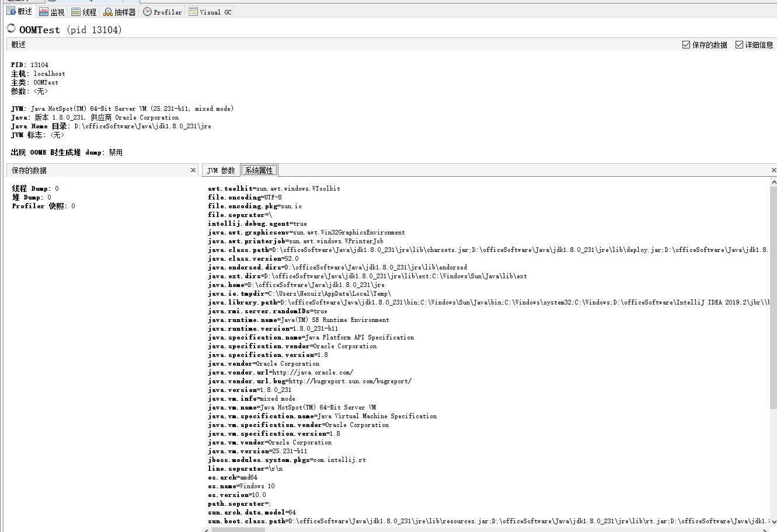Click the sun.arch.data.model=64 line
The image size is (777, 532).
252,512
